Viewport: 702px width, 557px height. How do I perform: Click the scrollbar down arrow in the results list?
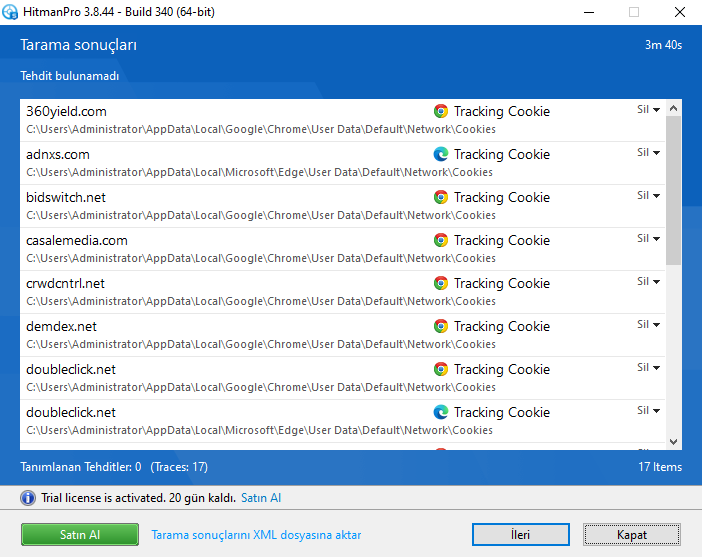673,442
